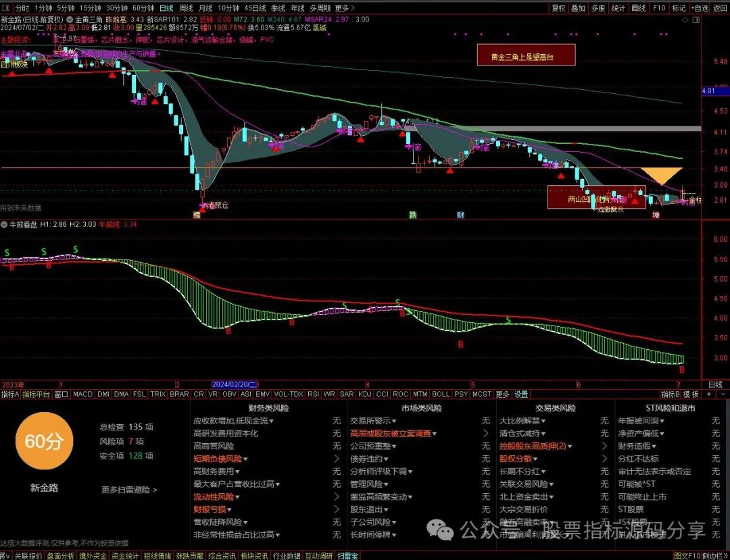Expand 应收款增加,低现金流 risk dropdown
Viewport: 730px width, 560px height.
[271, 422]
